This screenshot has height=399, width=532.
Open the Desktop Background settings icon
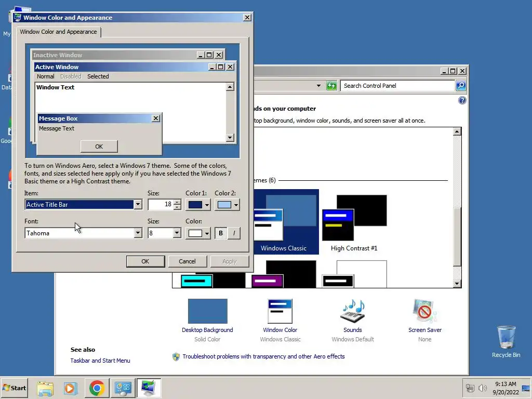pyautogui.click(x=207, y=311)
